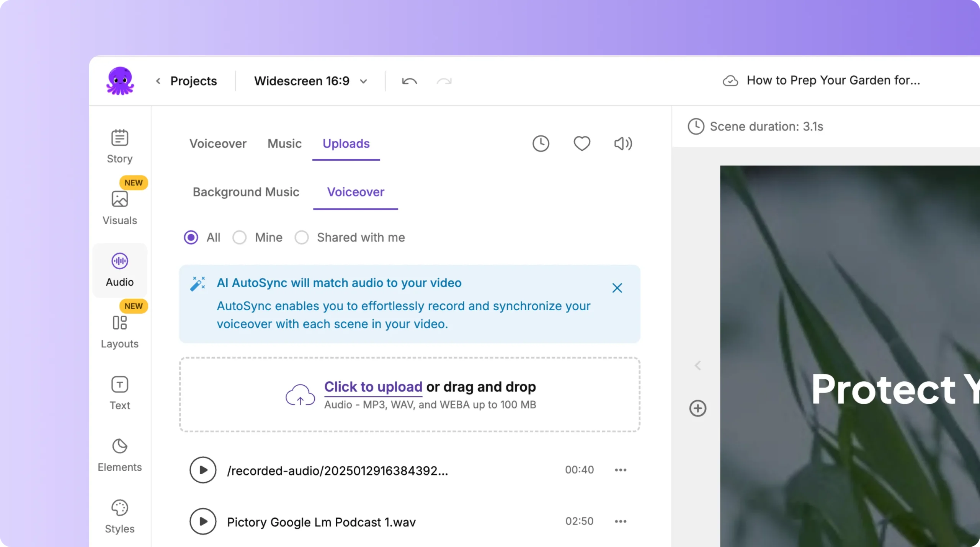The width and height of the screenshot is (980, 547).
Task: Open more options for recorded-audio file
Action: (x=620, y=470)
